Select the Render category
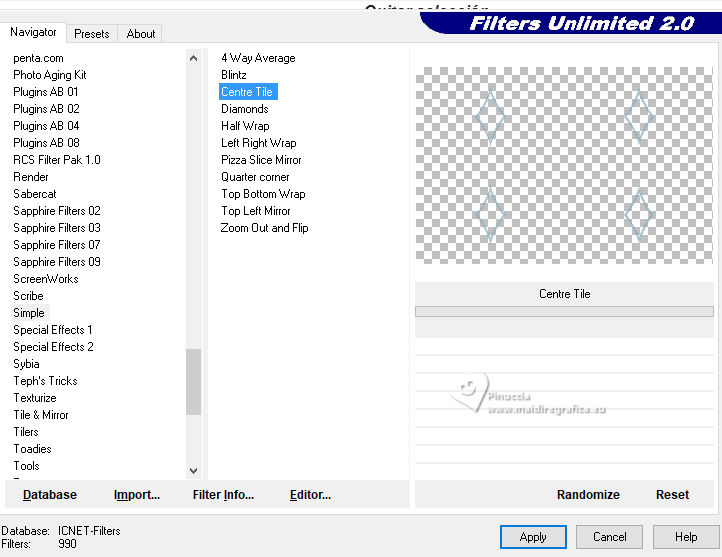This screenshot has height=557, width=722. [30, 177]
